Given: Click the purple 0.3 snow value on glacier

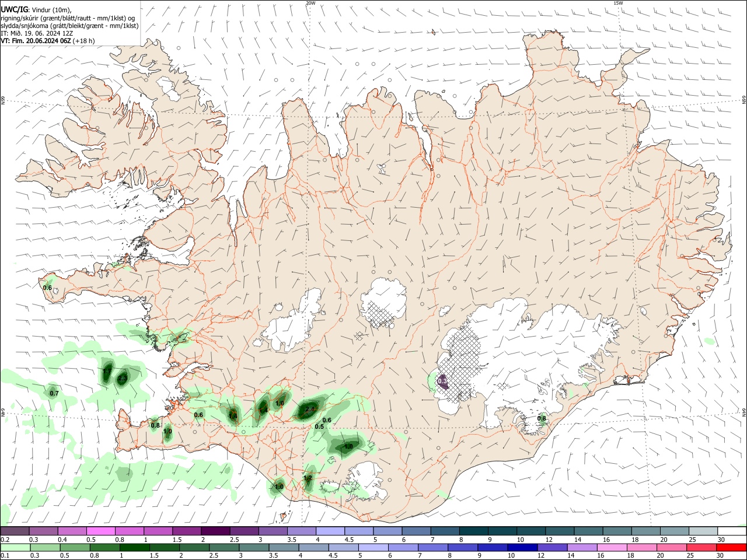Looking at the screenshot, I should tap(442, 380).
